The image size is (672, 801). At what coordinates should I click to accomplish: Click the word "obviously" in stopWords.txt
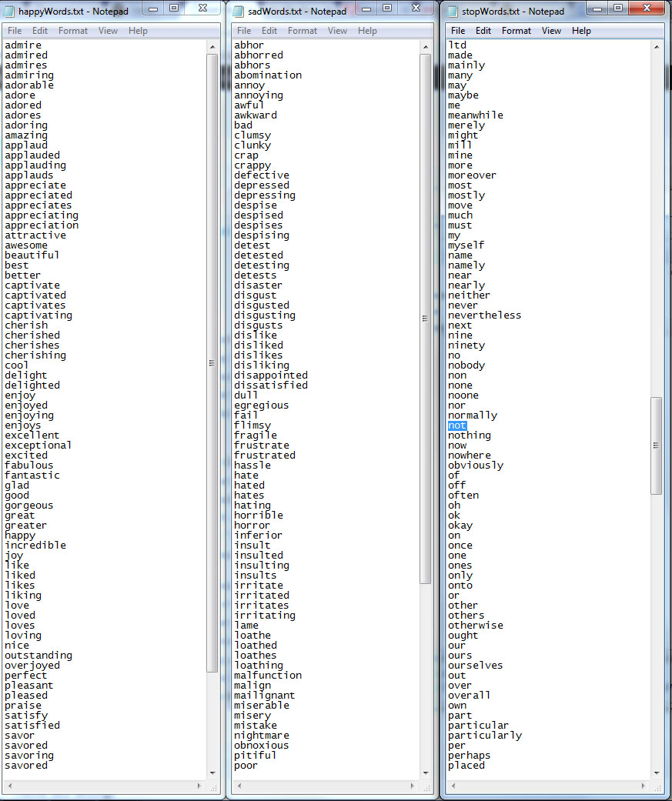476,466
